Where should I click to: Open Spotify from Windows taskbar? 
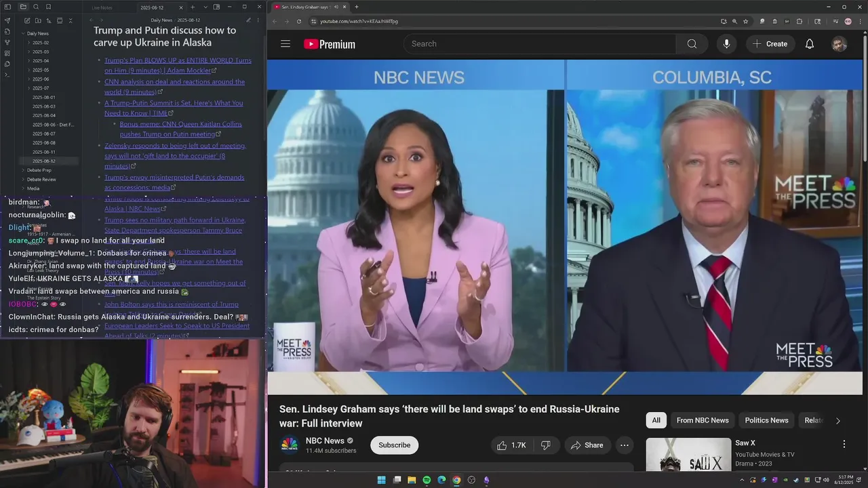(x=427, y=480)
